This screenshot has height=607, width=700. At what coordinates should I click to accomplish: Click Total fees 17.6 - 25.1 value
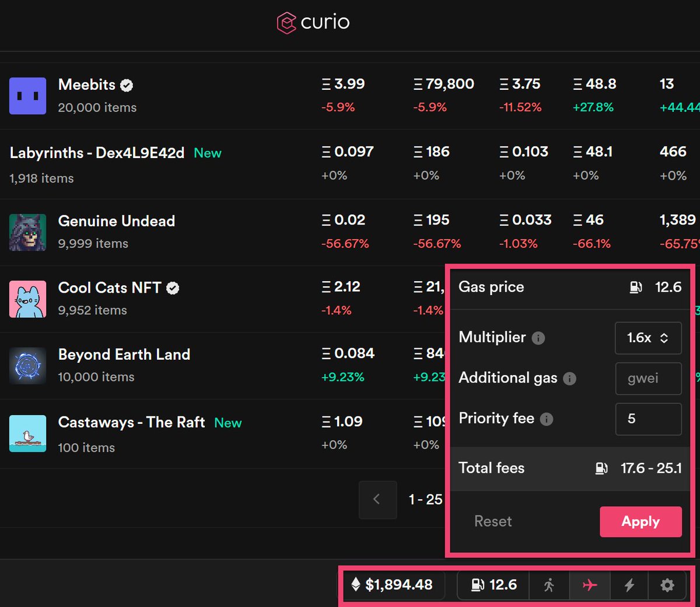click(651, 468)
